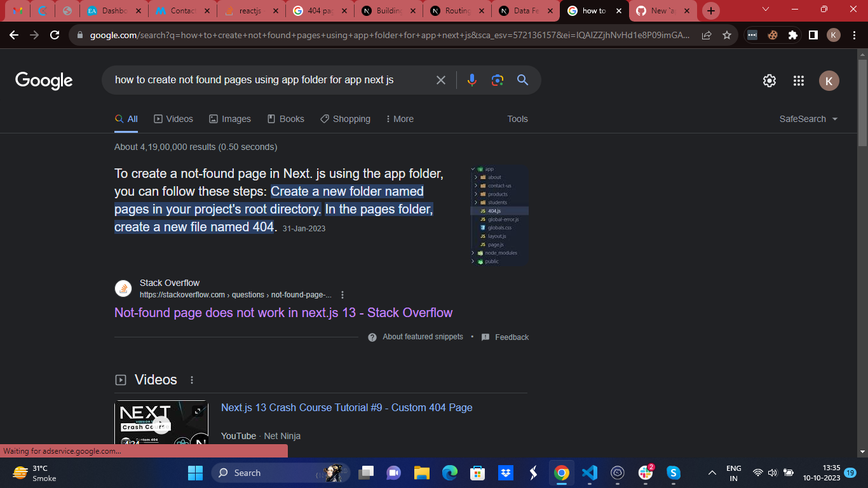Open the Google account avatar K
This screenshot has width=868, height=488.
(829, 81)
